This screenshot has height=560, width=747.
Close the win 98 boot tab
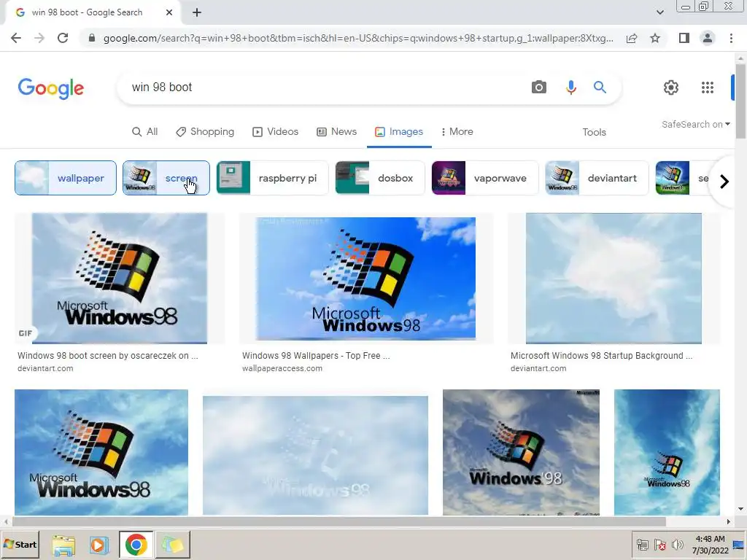169,13
